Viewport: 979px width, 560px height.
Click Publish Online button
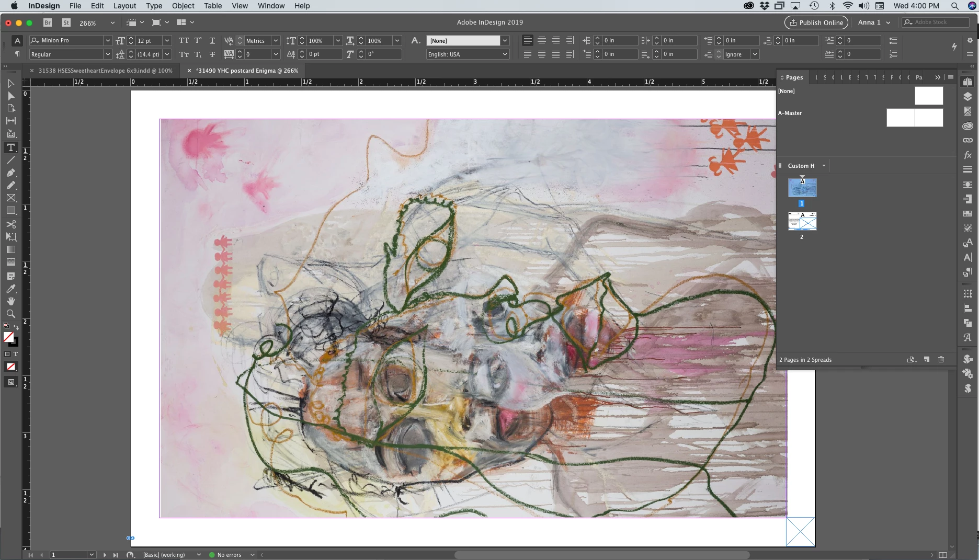816,22
